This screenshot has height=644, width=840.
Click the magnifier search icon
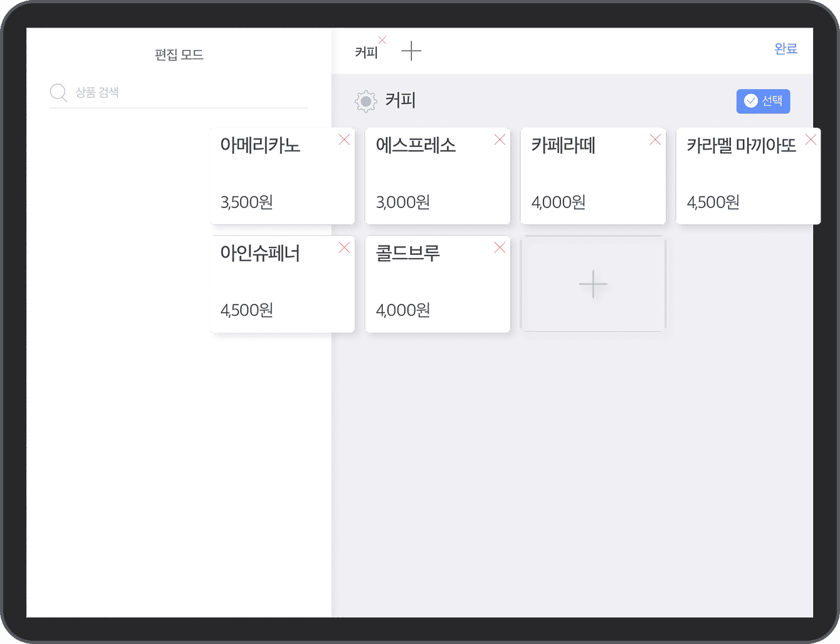(58, 93)
